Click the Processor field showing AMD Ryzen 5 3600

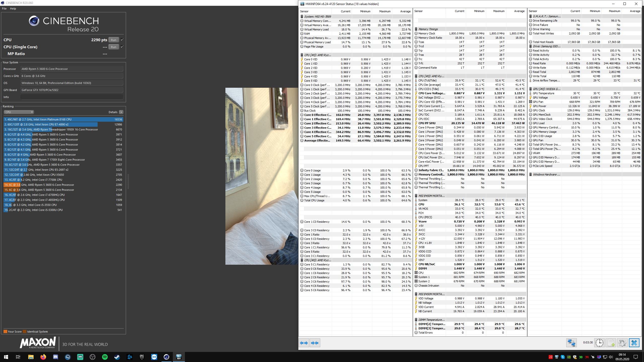click(72, 69)
